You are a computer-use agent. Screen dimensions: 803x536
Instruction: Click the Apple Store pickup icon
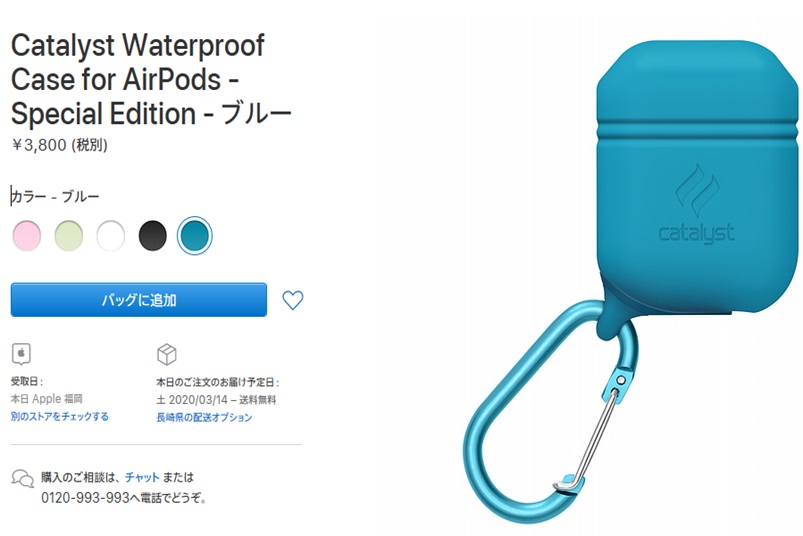tap(21, 354)
